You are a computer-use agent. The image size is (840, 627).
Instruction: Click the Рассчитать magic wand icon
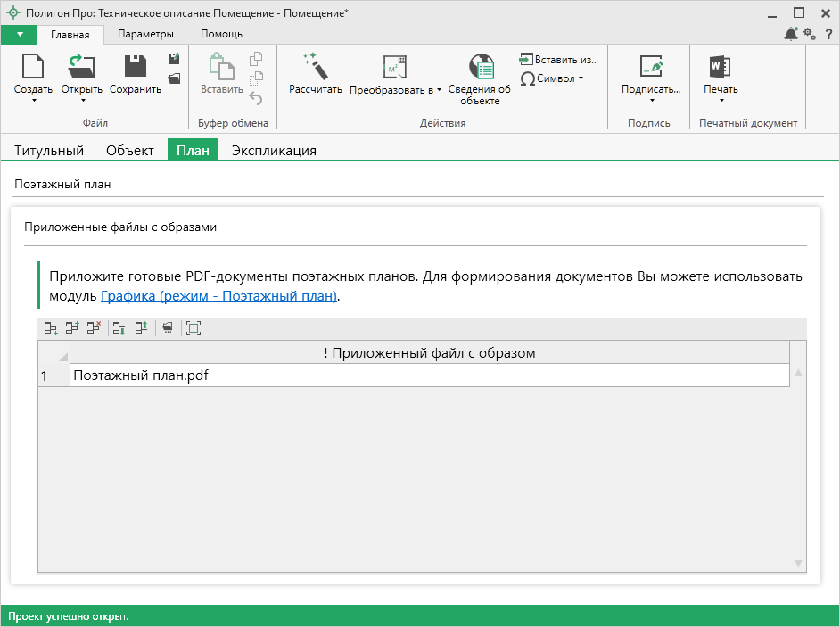click(x=316, y=68)
